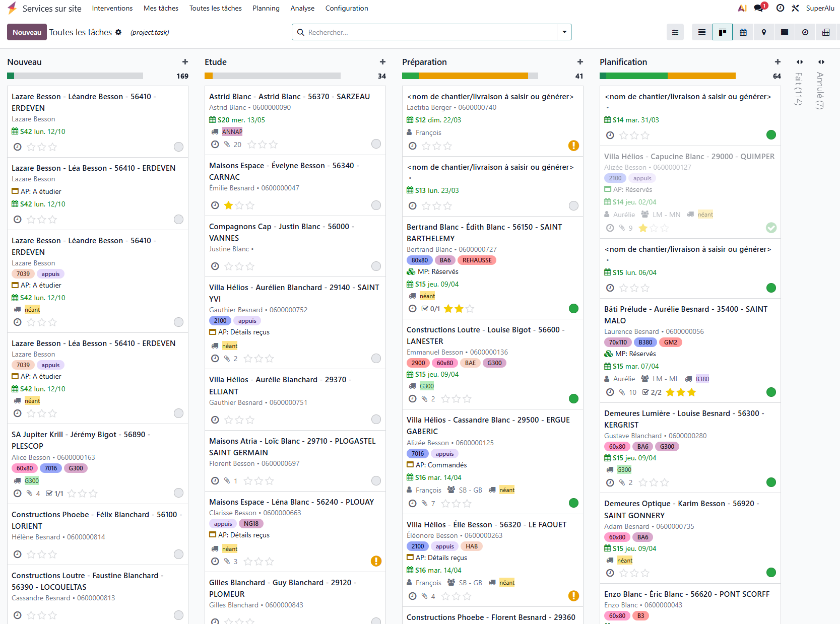The width and height of the screenshot is (840, 624).
Task: Open the search options dropdown arrow
Action: tap(564, 32)
